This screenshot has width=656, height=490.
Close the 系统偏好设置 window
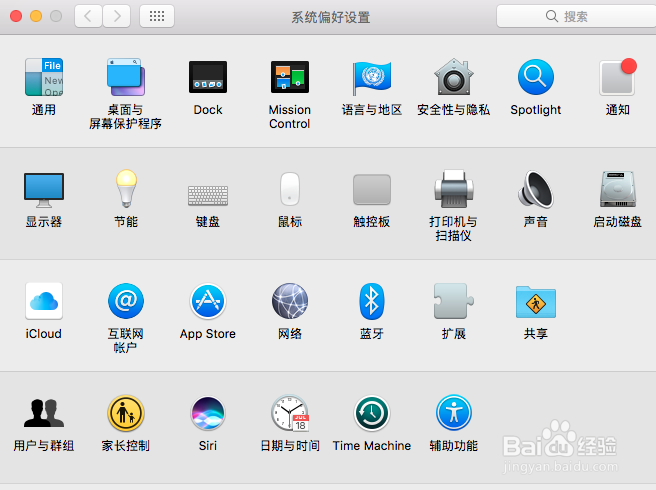pos(16,16)
